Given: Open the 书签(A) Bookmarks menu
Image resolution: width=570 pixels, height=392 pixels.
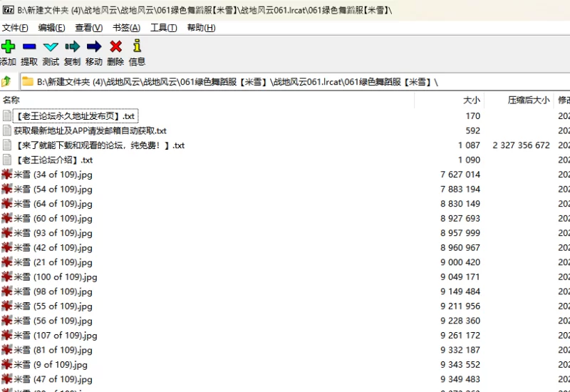Looking at the screenshot, I should (126, 28).
